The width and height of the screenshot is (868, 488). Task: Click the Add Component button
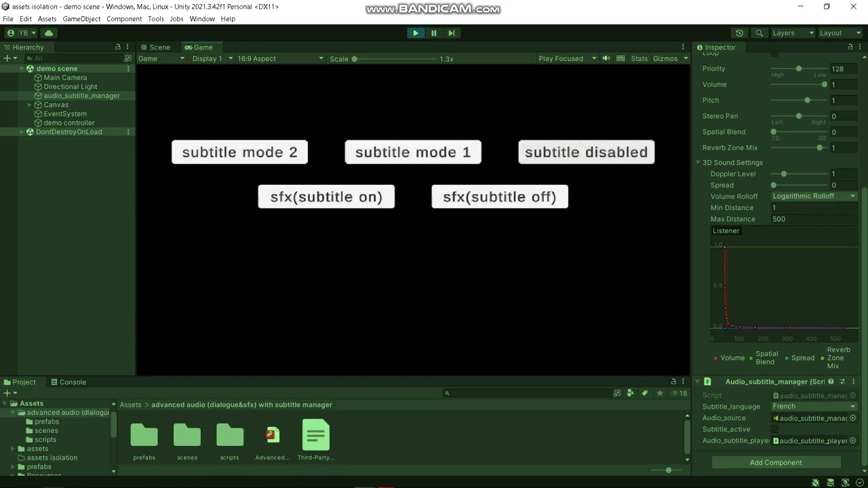(776, 463)
